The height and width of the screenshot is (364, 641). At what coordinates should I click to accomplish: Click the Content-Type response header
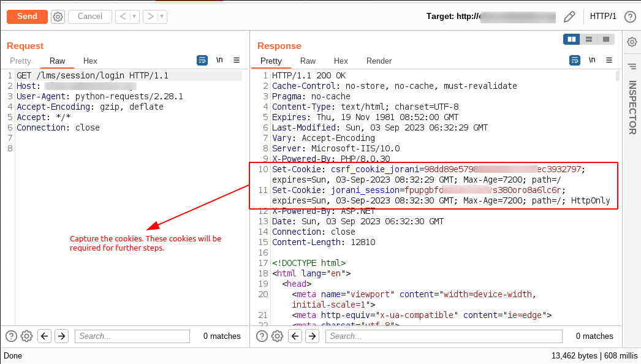365,107
